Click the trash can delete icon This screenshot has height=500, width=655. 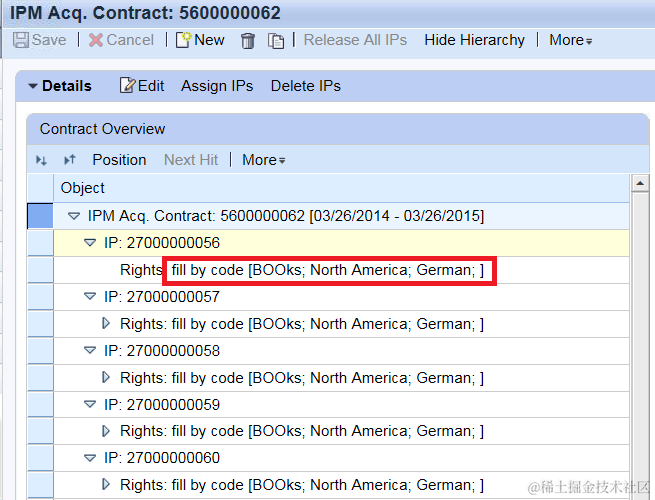point(248,41)
